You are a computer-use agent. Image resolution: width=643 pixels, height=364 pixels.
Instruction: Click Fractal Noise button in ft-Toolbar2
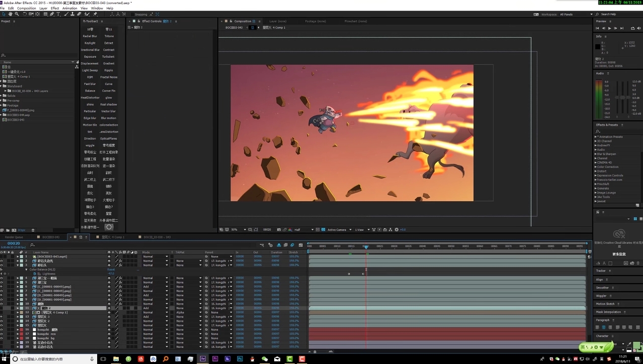109,77
